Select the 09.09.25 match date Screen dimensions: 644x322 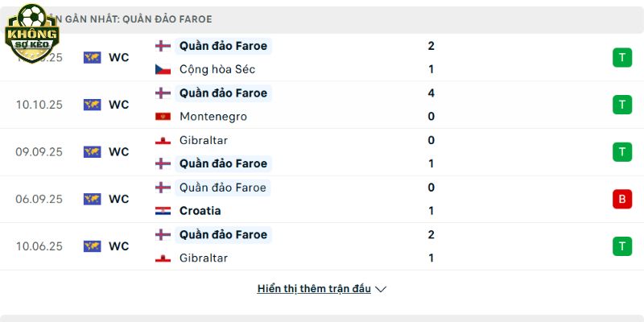39,151
